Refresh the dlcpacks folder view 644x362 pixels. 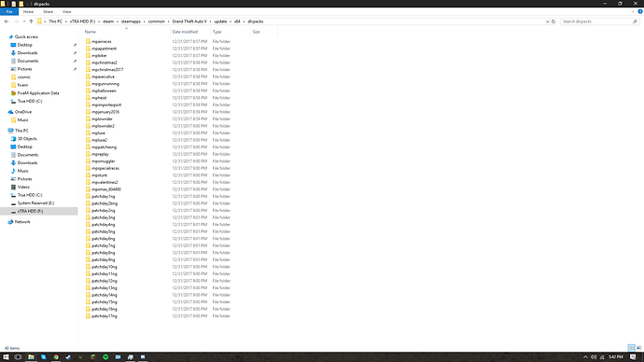tap(553, 21)
